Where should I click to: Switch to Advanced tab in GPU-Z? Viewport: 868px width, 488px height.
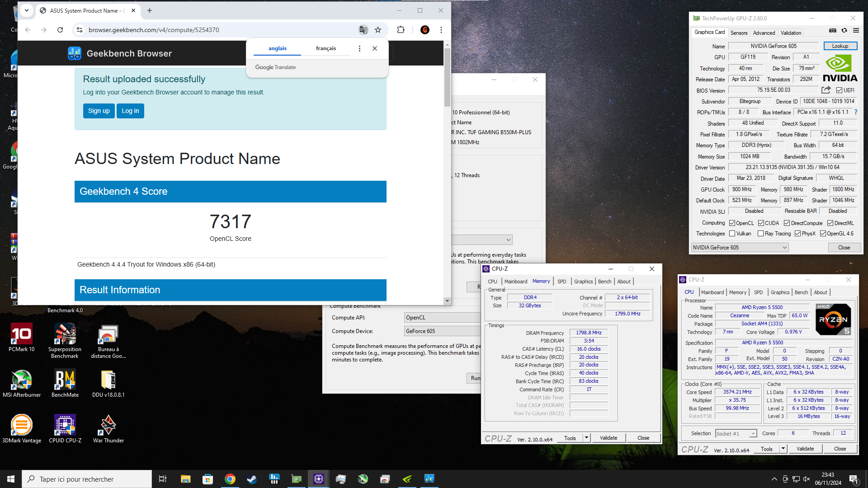click(x=764, y=33)
